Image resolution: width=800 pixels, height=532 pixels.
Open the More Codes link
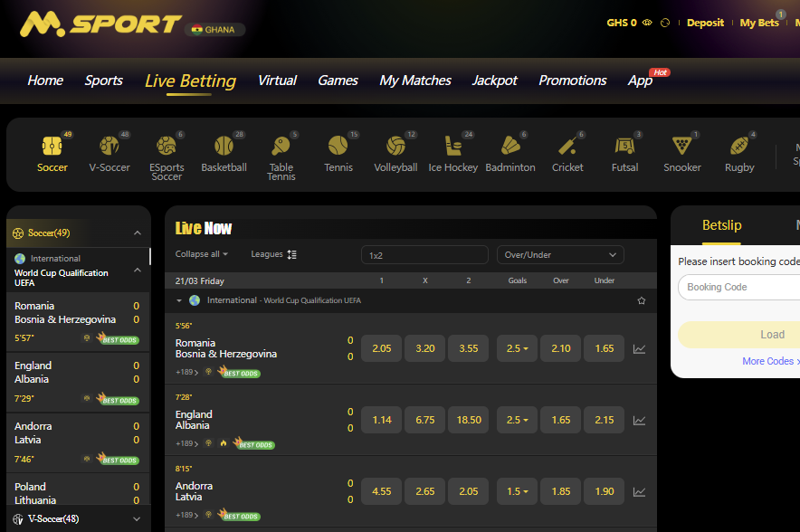coord(769,361)
